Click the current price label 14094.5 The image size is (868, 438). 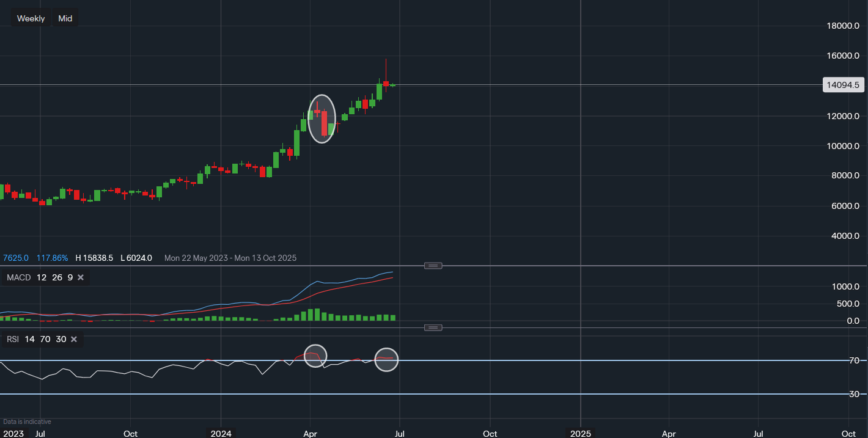click(x=843, y=85)
